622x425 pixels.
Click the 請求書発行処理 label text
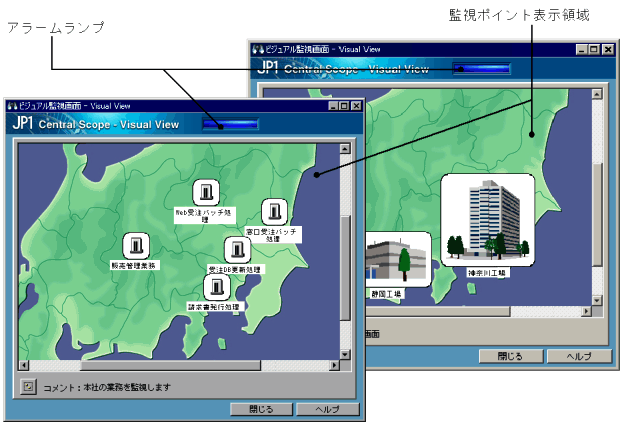[x=214, y=307]
